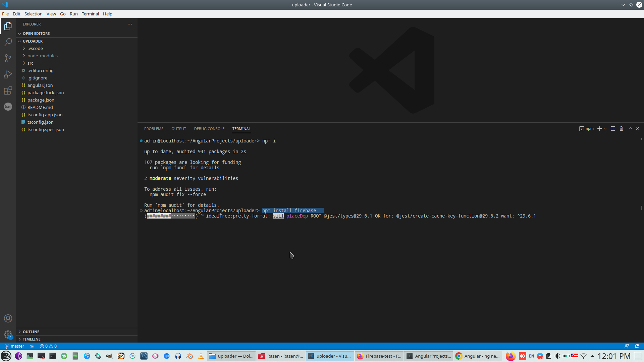Viewport: 644px width, 362px height.
Task: Expand the node_modules folder
Action: pos(42,56)
